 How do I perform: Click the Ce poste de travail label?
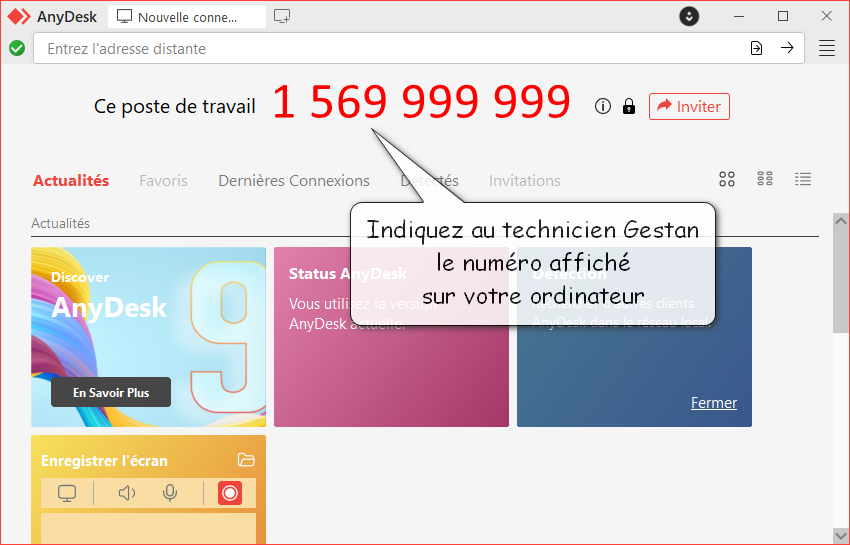175,106
